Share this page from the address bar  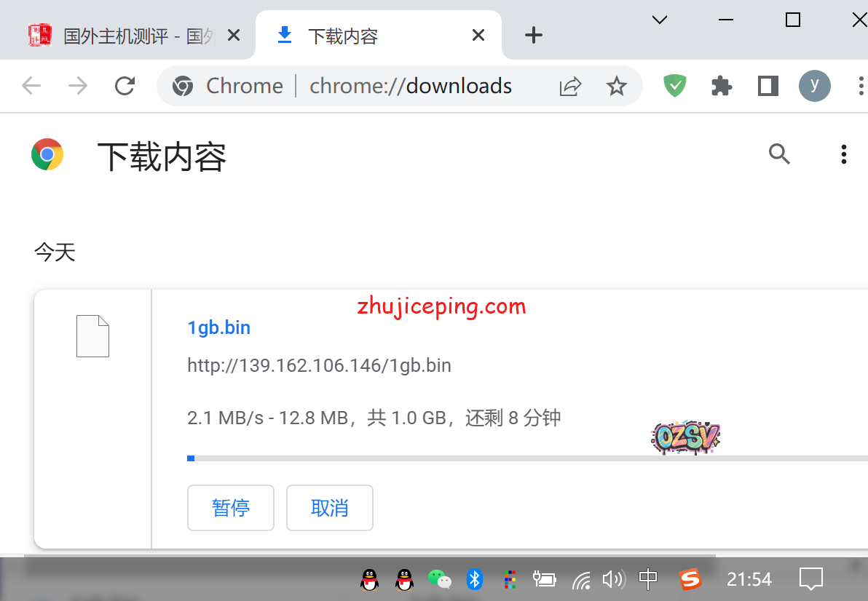tap(570, 87)
